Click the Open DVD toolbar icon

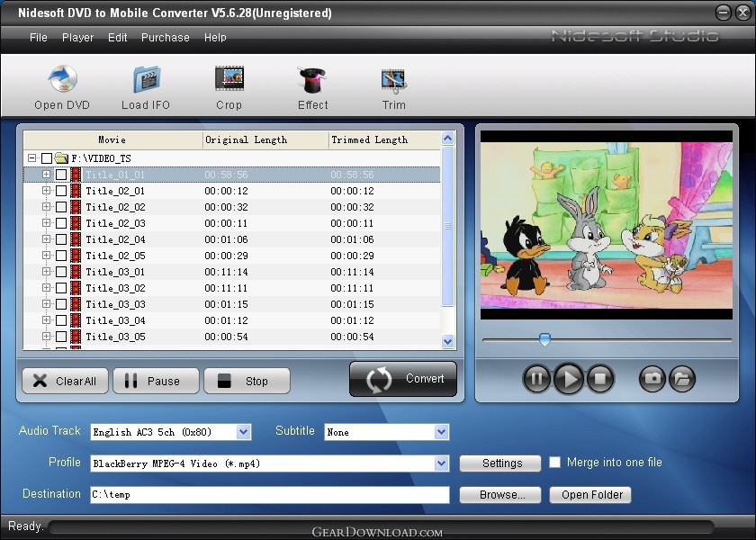tap(62, 78)
